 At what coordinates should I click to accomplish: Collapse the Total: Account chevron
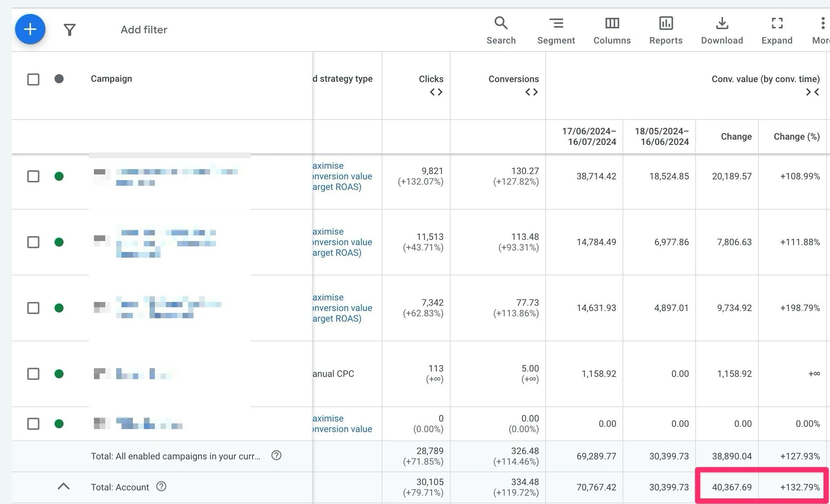click(64, 487)
